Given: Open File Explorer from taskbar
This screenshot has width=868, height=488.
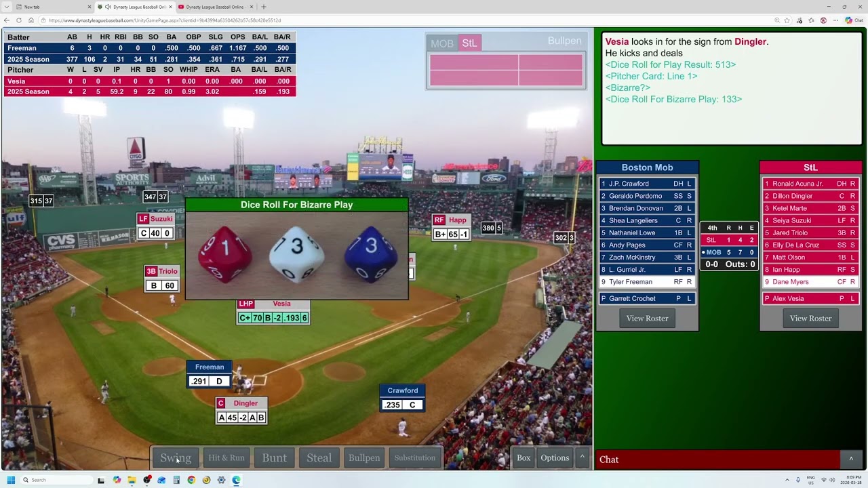Looking at the screenshot, I should 132,480.
